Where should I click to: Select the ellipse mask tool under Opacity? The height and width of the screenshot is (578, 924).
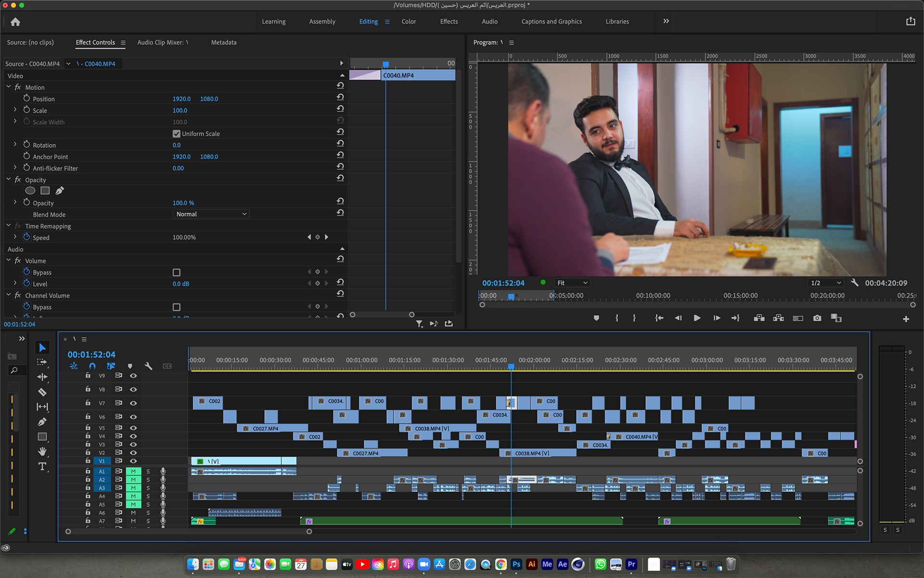point(30,191)
